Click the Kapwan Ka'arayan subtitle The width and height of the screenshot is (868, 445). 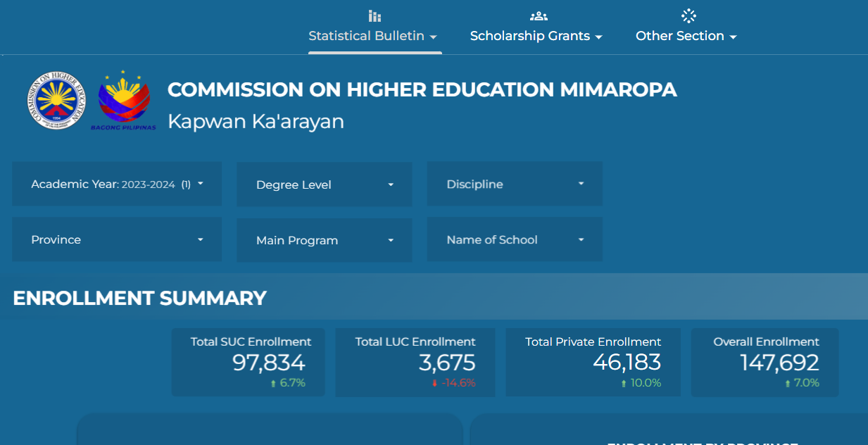pyautogui.click(x=256, y=121)
